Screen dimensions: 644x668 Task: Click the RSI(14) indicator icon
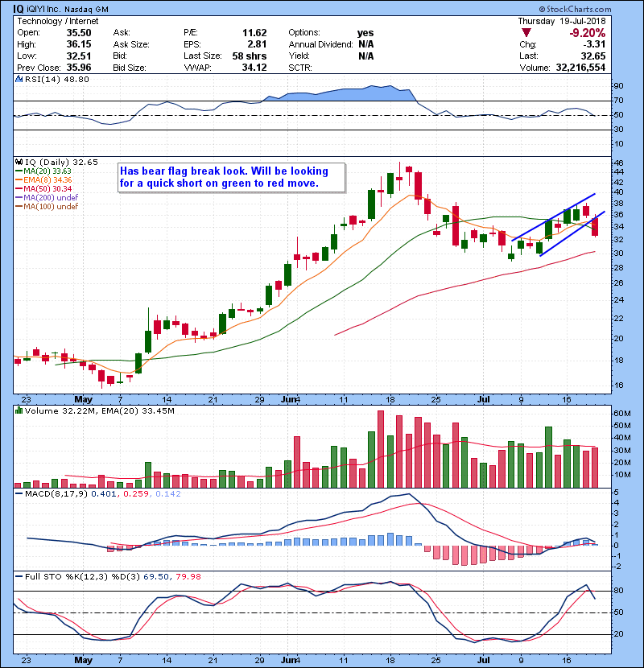coord(19,79)
